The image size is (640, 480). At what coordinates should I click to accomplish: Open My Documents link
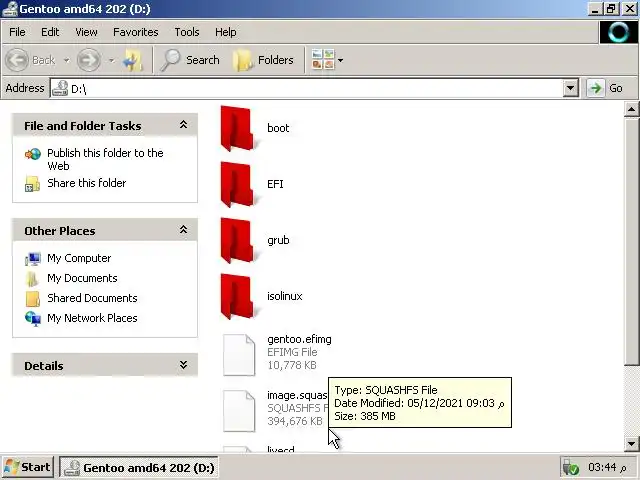[x=82, y=278]
